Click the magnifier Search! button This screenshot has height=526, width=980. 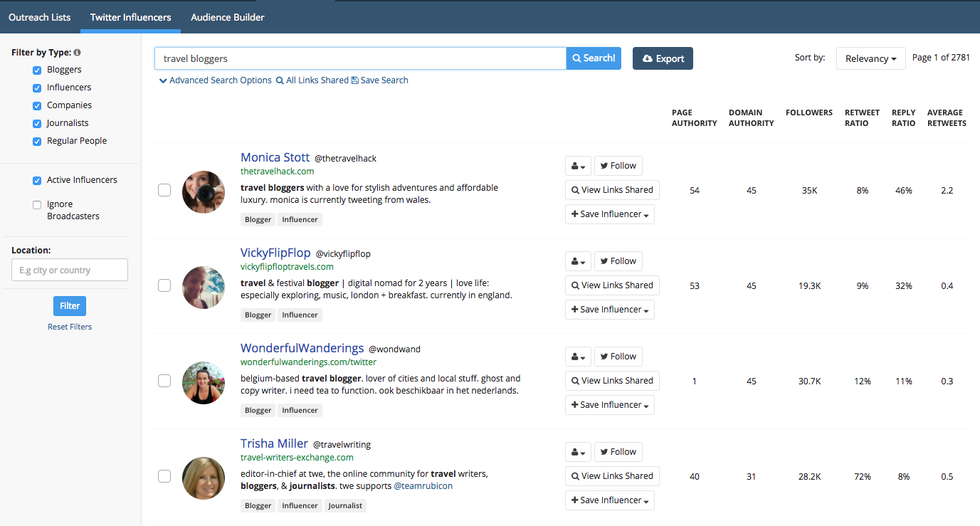(594, 58)
